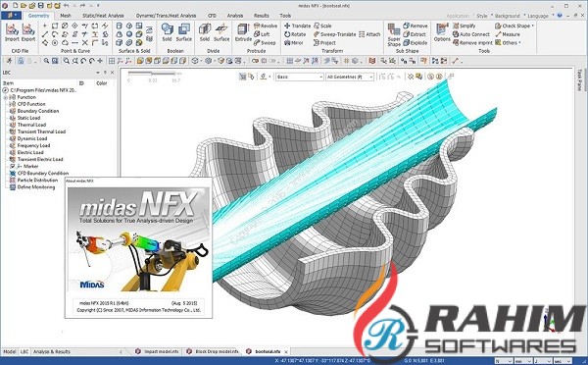Click the Task Pane side tab
This screenshot has height=365, width=588.
(x=580, y=79)
